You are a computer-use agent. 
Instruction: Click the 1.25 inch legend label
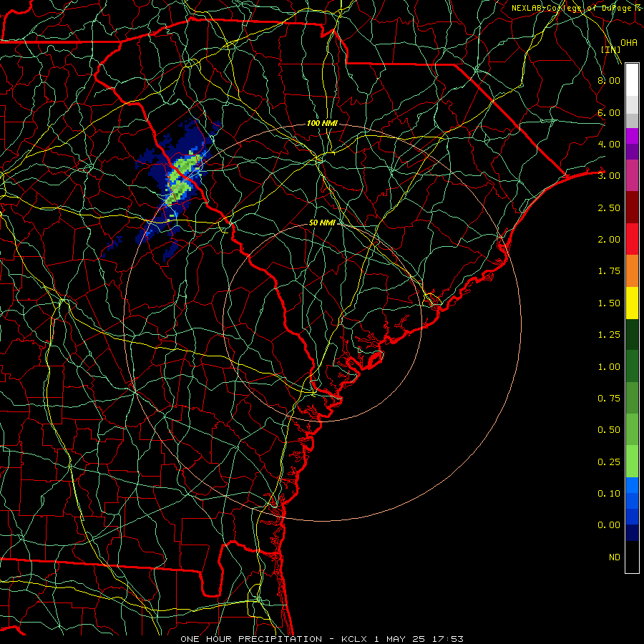coord(609,335)
